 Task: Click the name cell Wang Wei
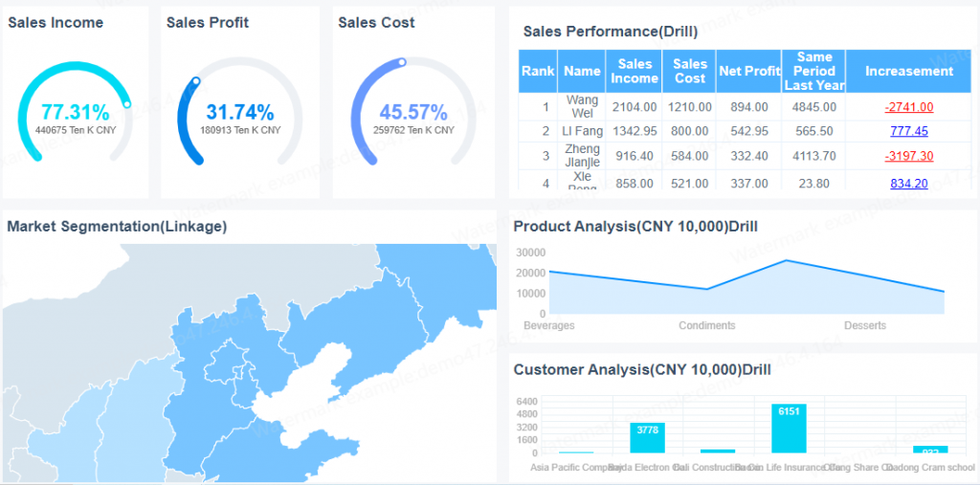[x=582, y=107]
